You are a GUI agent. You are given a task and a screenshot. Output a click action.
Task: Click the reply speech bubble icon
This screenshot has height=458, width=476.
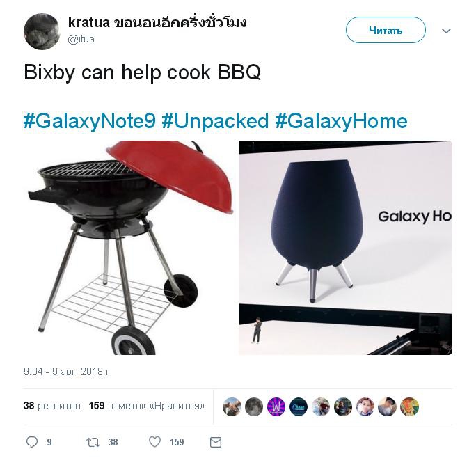tap(32, 442)
